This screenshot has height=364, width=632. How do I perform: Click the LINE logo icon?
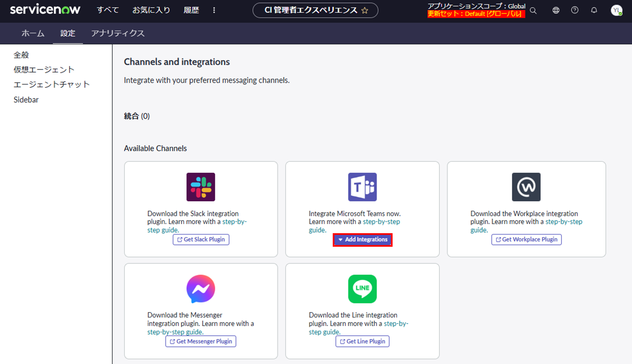362,289
